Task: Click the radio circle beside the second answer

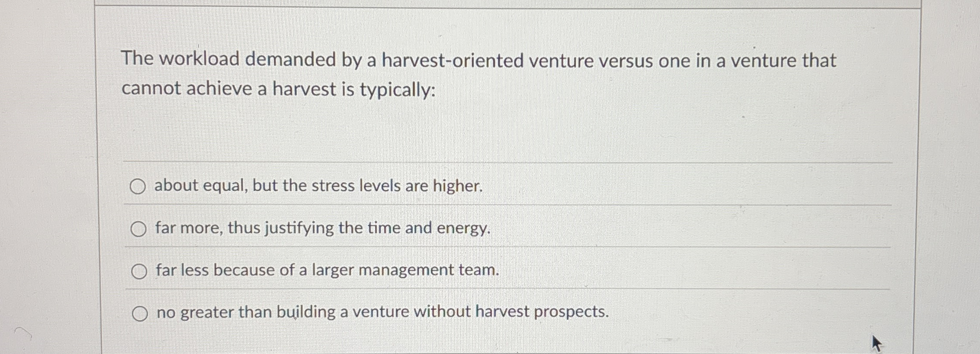Action: click(139, 228)
